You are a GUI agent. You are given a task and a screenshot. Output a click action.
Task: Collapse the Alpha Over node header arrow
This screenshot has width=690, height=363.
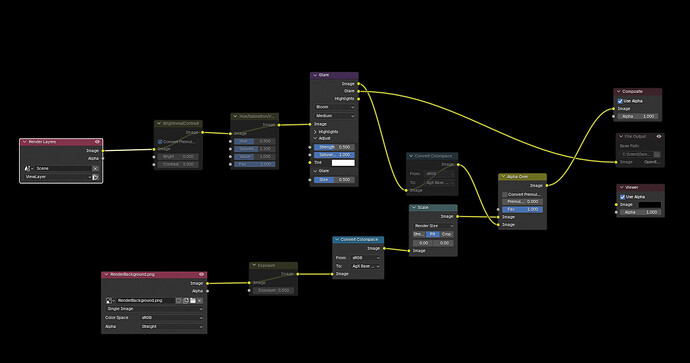[503, 177]
